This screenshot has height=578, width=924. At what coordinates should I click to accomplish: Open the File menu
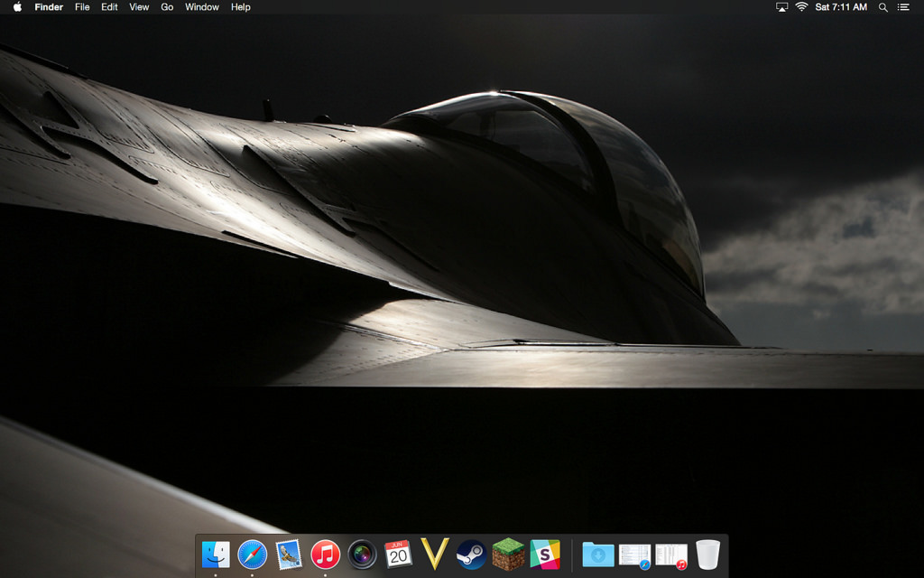pyautogui.click(x=82, y=7)
